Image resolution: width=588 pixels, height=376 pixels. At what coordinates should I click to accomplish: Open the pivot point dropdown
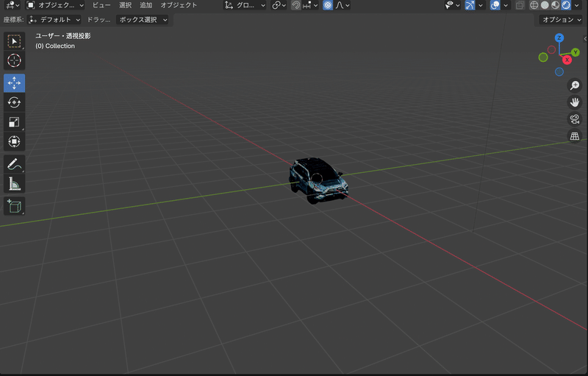pos(279,5)
